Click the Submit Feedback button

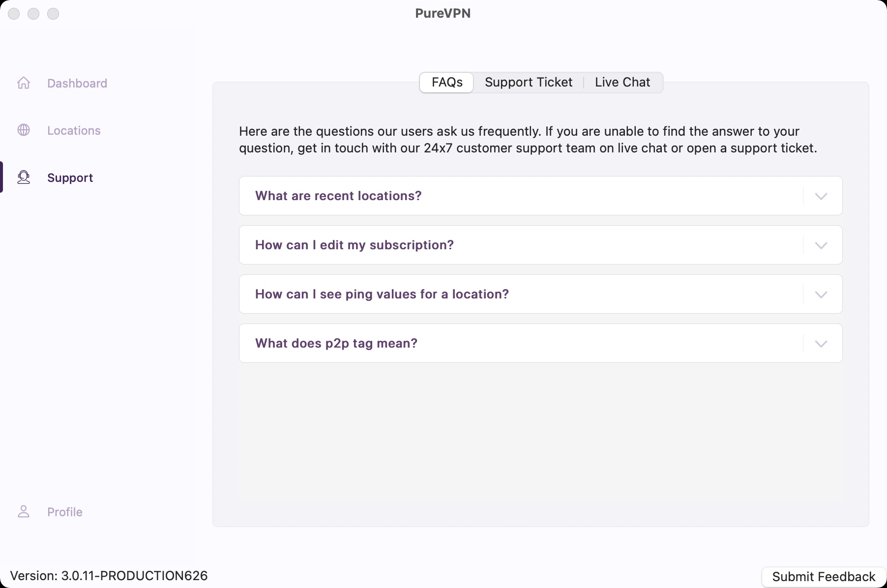coord(824,577)
